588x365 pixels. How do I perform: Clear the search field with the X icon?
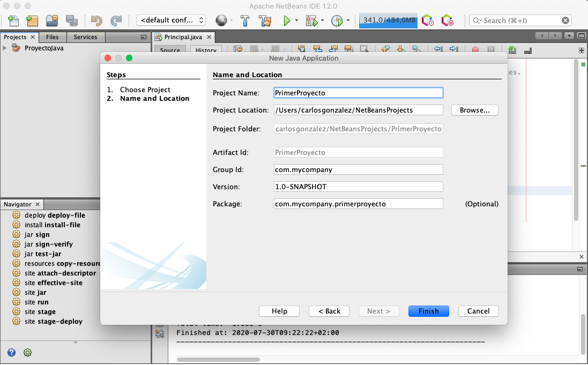point(565,20)
